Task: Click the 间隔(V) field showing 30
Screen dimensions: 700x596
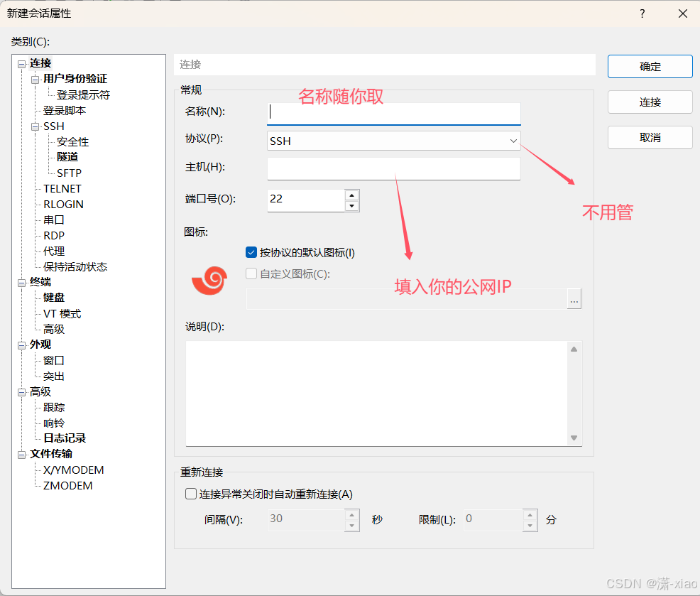Action: (x=306, y=520)
